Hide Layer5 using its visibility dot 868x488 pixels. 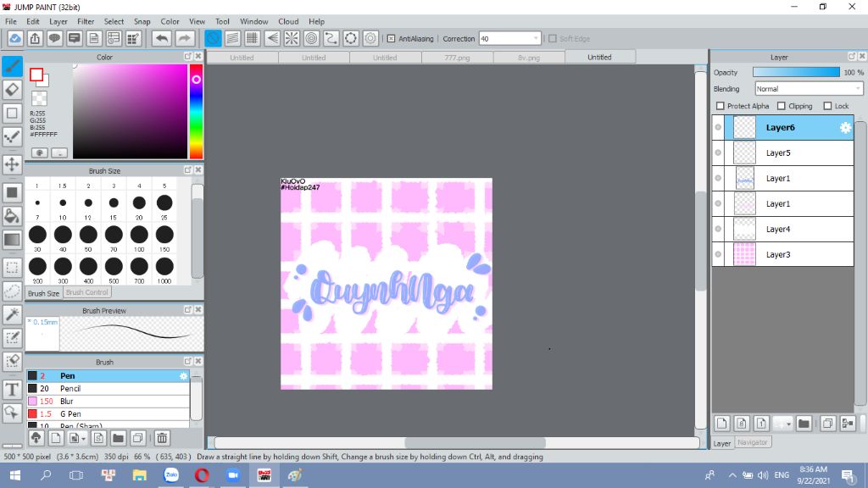coord(718,152)
